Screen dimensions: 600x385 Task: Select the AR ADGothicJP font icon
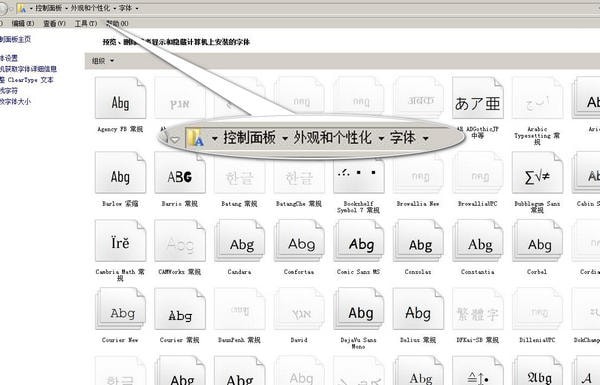[x=478, y=98]
